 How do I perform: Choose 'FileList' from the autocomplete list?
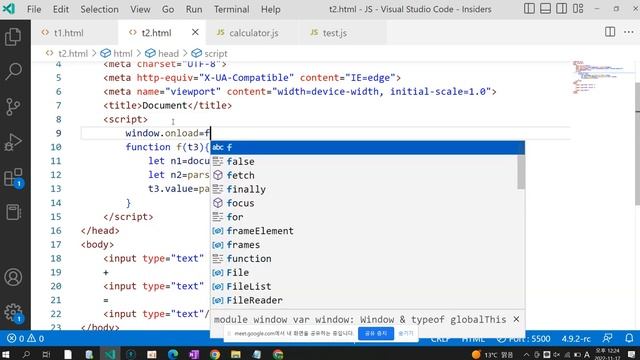click(364, 286)
